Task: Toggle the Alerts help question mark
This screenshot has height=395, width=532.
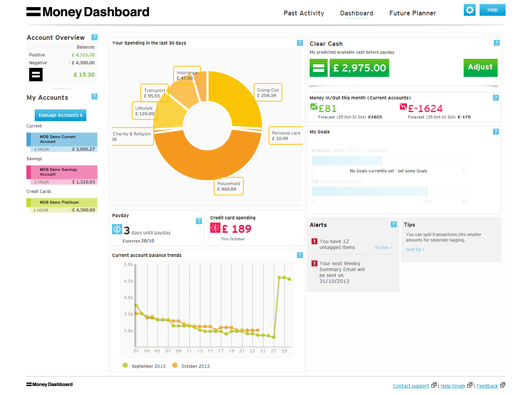Action: pos(394,224)
